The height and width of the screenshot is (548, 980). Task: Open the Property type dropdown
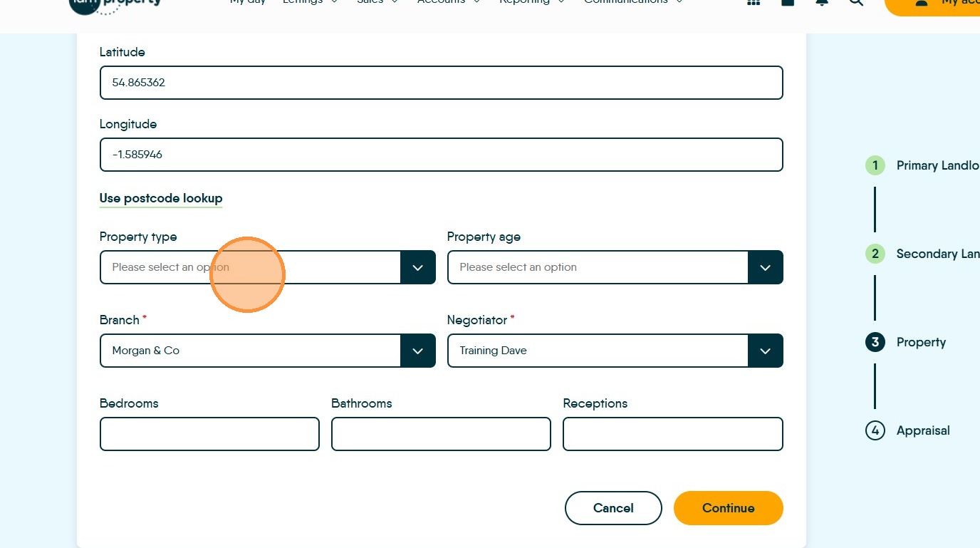point(267,267)
